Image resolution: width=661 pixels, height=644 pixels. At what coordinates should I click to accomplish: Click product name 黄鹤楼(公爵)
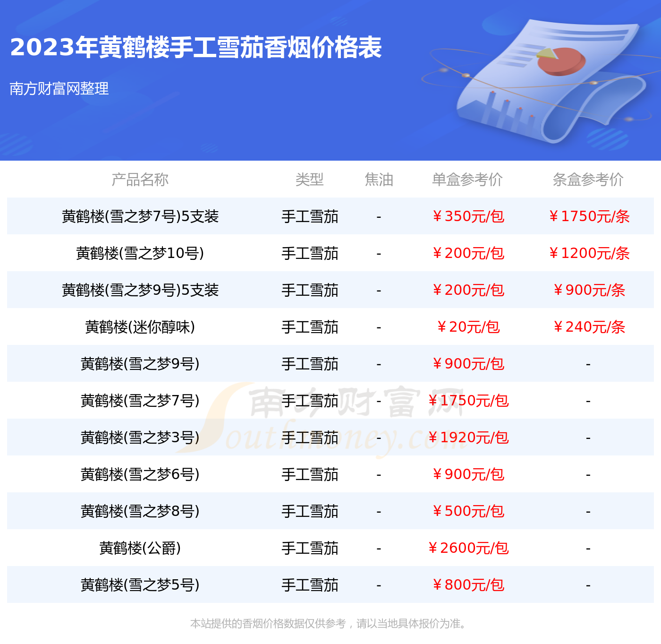(140, 548)
